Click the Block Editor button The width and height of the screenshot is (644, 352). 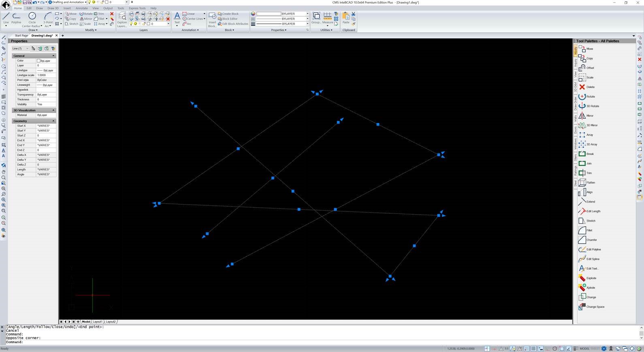coord(228,19)
